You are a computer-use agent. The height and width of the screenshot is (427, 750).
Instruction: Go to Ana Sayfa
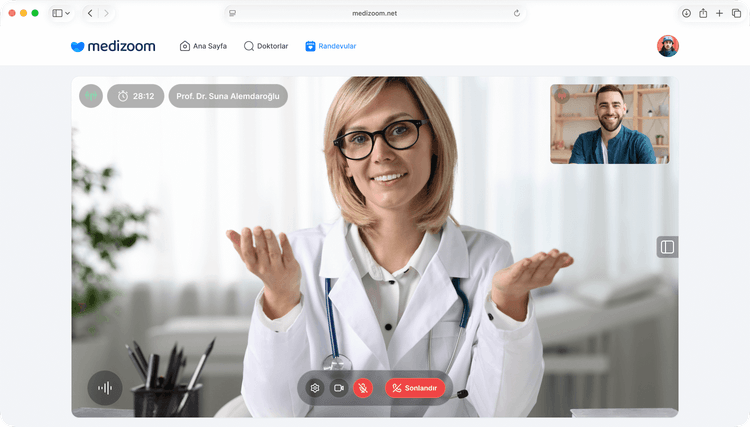click(203, 46)
